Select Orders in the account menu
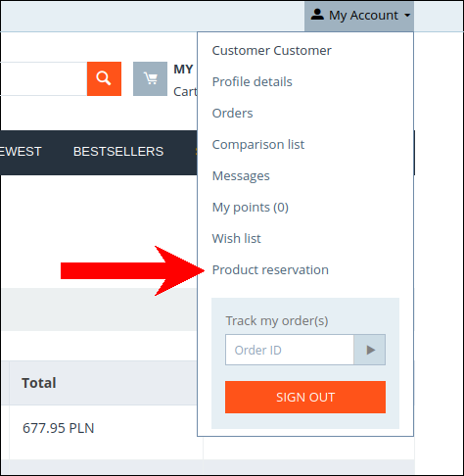 232,114
